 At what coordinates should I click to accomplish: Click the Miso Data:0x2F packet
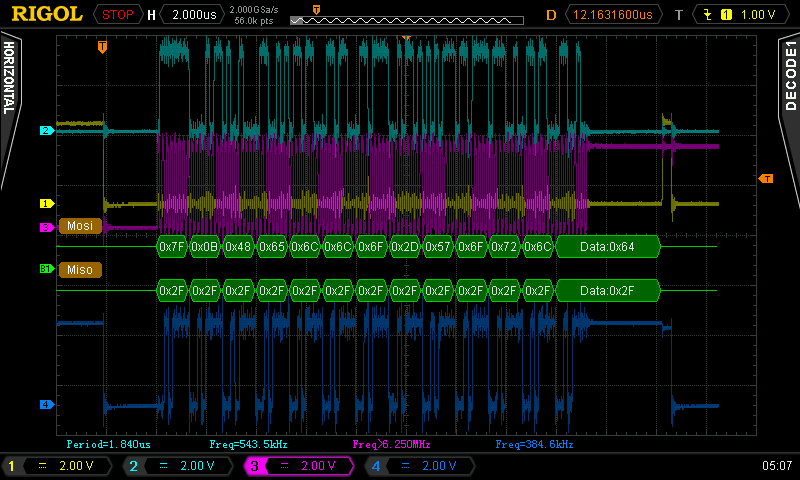(608, 291)
